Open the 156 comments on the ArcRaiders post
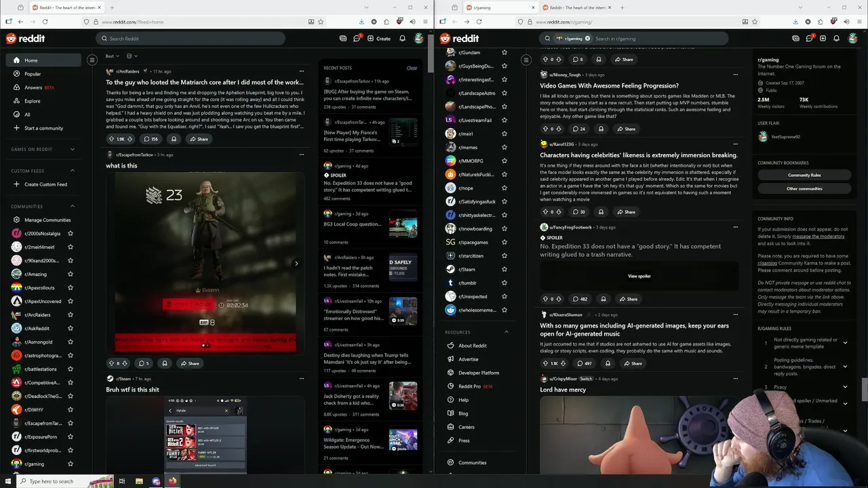 (151, 139)
